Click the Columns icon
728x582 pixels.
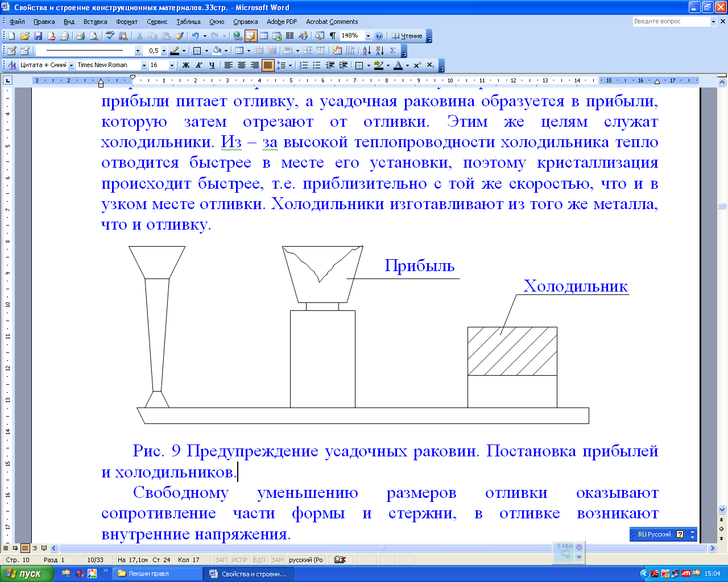(290, 36)
